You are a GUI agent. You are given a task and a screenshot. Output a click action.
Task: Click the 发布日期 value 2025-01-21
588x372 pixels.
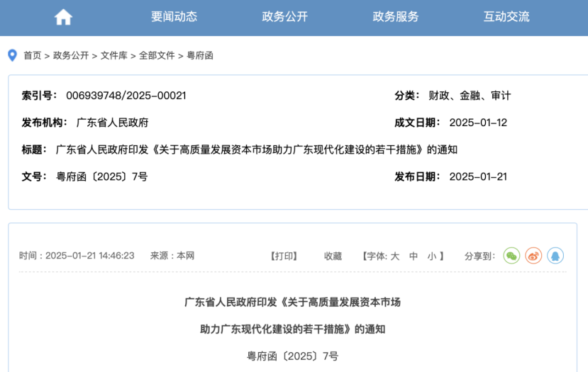coord(478,176)
